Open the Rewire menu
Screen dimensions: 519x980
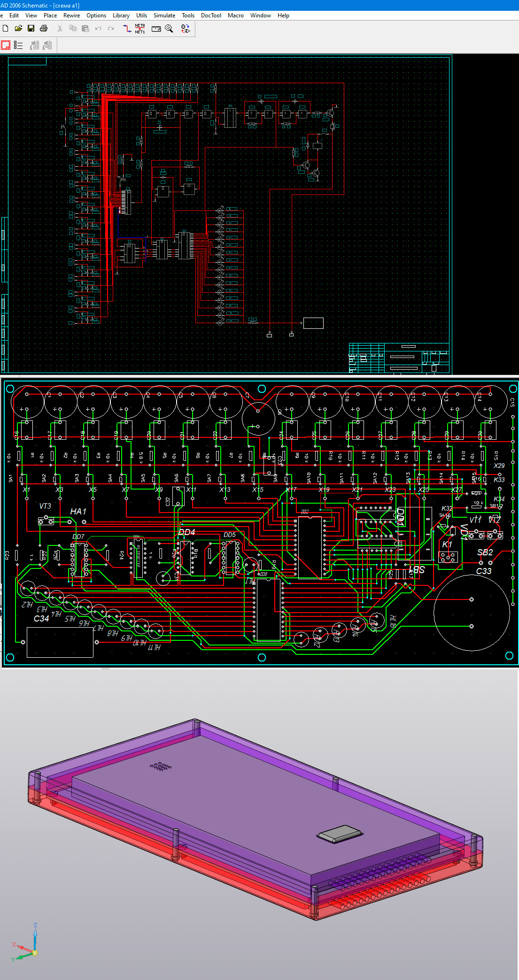click(x=71, y=16)
